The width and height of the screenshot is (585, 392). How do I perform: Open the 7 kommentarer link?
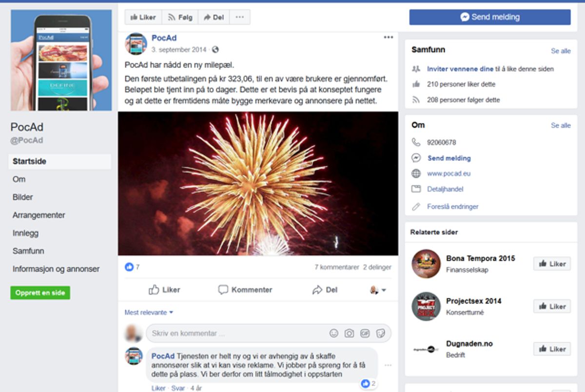click(337, 267)
